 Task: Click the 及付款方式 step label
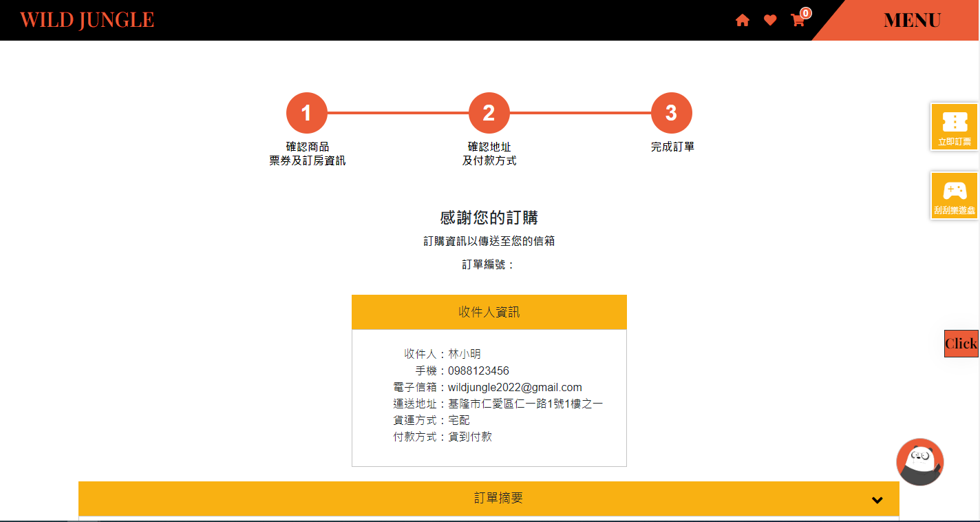coord(489,161)
